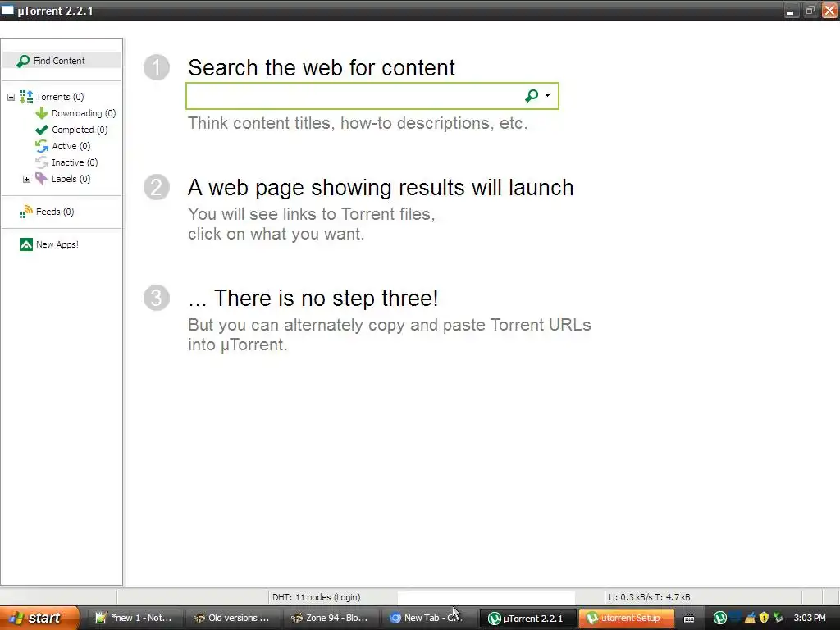Image resolution: width=840 pixels, height=630 pixels.
Task: Switch to Old versions taskbar window
Action: [232, 618]
